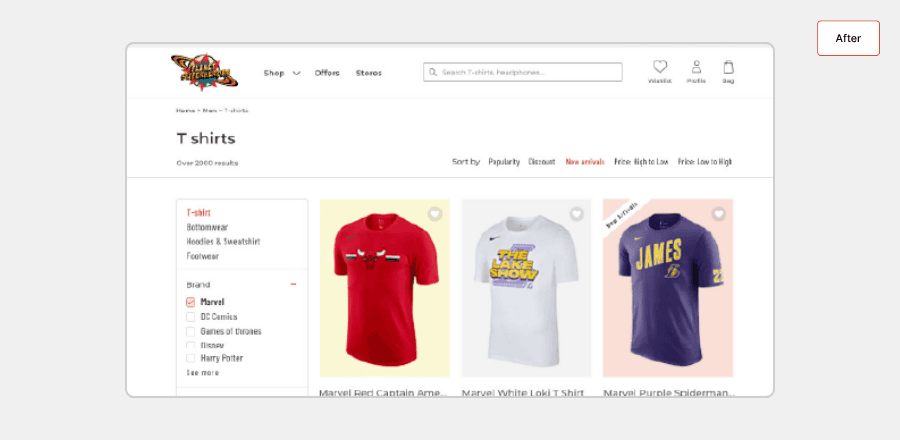Screen dimensions: 900x440
Task: Open the Offers menu item
Action: point(327,73)
